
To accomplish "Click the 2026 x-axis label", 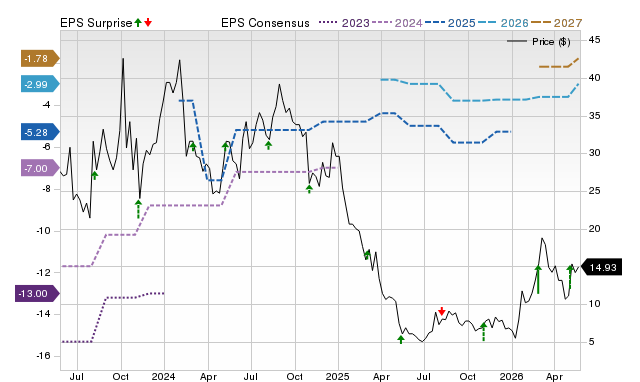I will pos(511,376).
